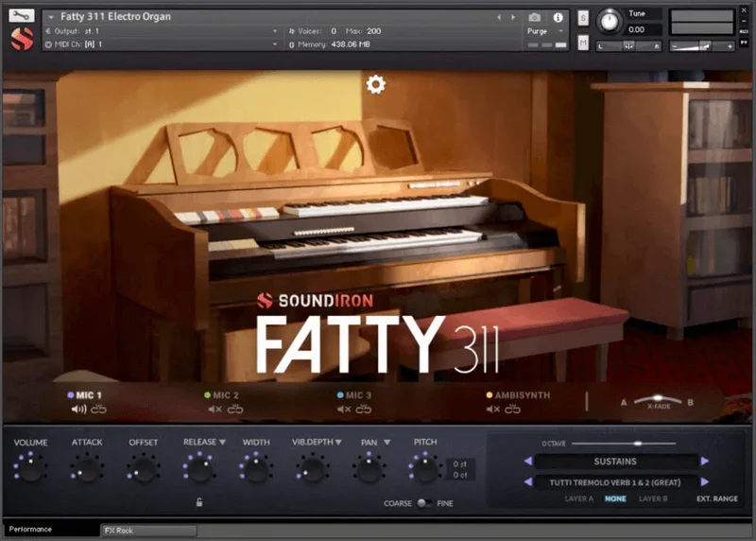Viewport: 756px width, 541px height.
Task: Toggle the Solo S button
Action: point(583,18)
